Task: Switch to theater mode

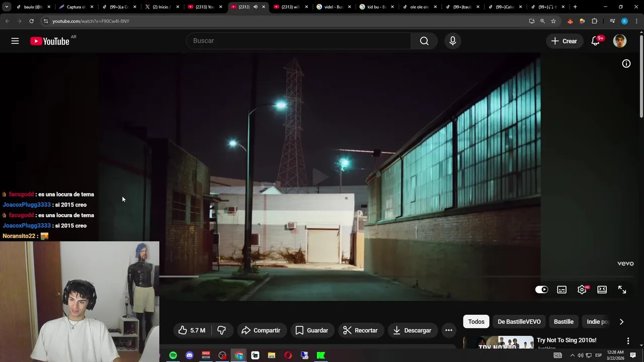Action: (x=602, y=290)
